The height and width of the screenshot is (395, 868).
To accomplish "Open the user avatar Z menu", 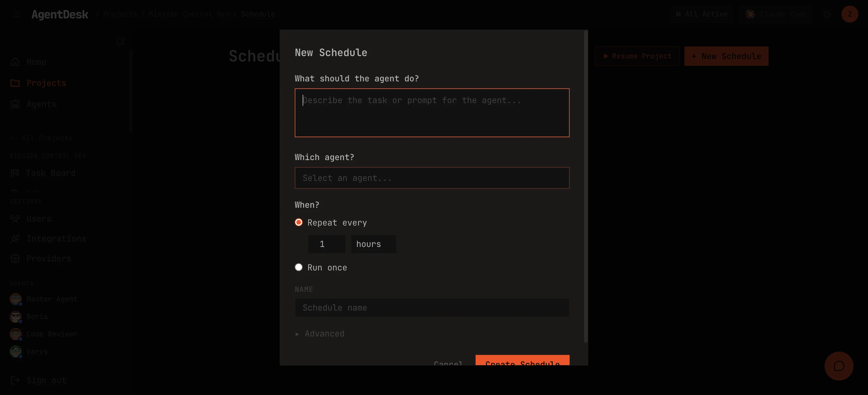I will coord(850,14).
